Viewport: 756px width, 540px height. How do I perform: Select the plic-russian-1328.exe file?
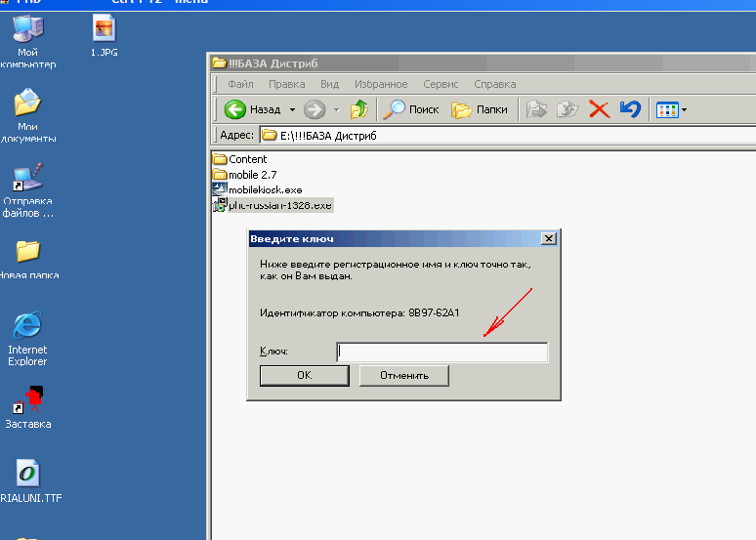pos(273,205)
